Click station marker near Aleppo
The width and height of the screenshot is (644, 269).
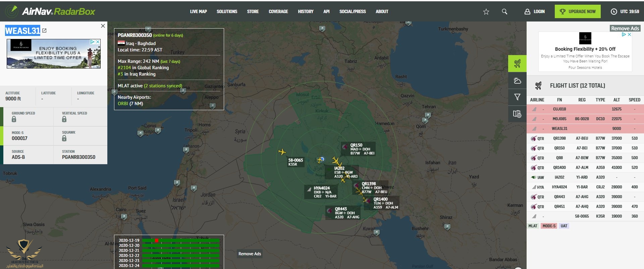click(x=212, y=106)
